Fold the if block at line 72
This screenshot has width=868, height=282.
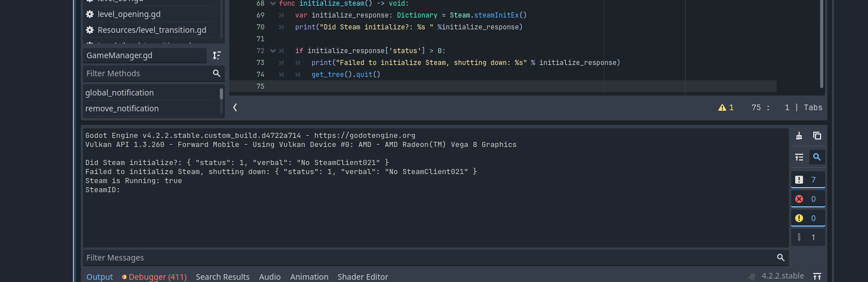tap(273, 51)
